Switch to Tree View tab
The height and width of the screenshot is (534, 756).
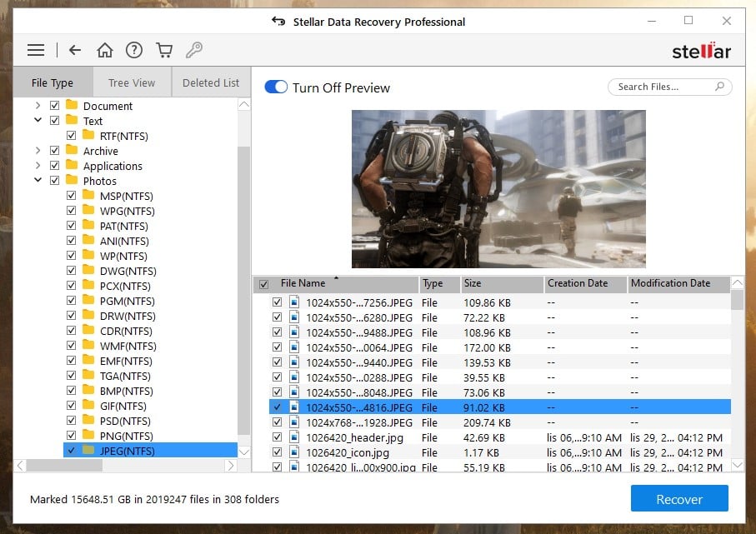(x=132, y=82)
